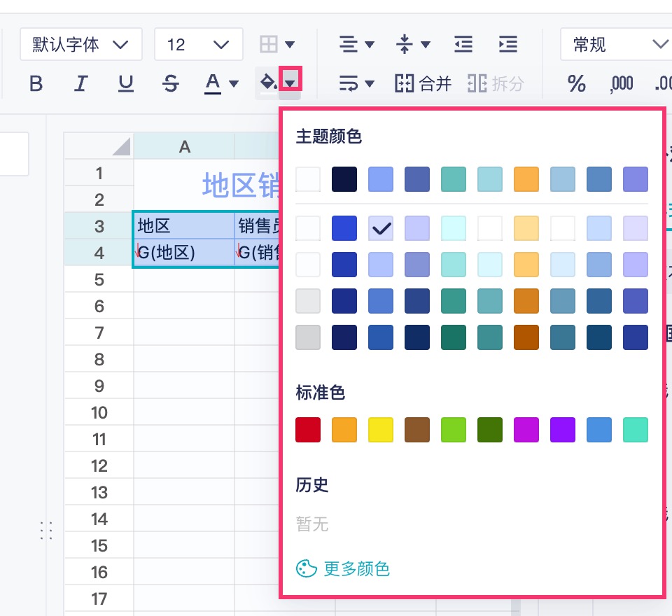This screenshot has width=672, height=616.
Task: Increase indent of cell content
Action: pos(508,44)
